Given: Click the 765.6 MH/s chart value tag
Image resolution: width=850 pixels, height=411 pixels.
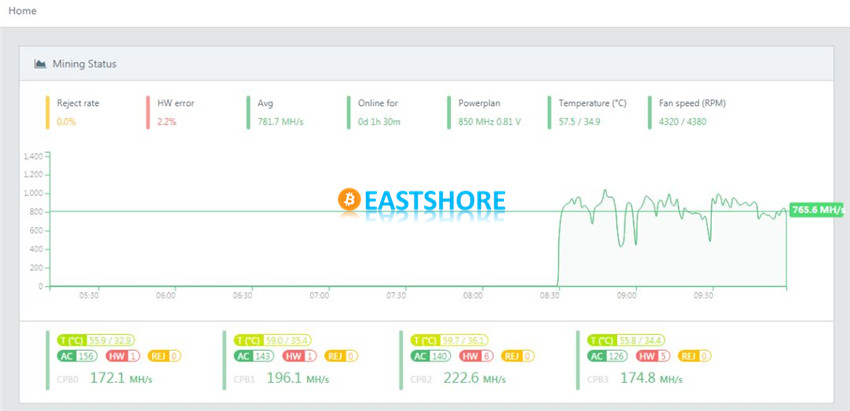Looking at the screenshot, I should [x=818, y=210].
